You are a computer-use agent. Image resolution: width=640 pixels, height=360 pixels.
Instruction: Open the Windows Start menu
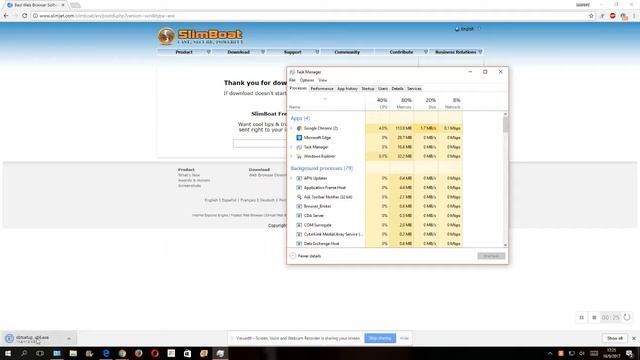[7, 353]
